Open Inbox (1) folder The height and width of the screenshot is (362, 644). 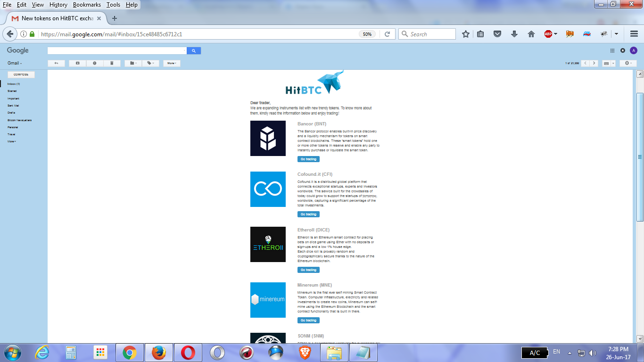tap(14, 84)
